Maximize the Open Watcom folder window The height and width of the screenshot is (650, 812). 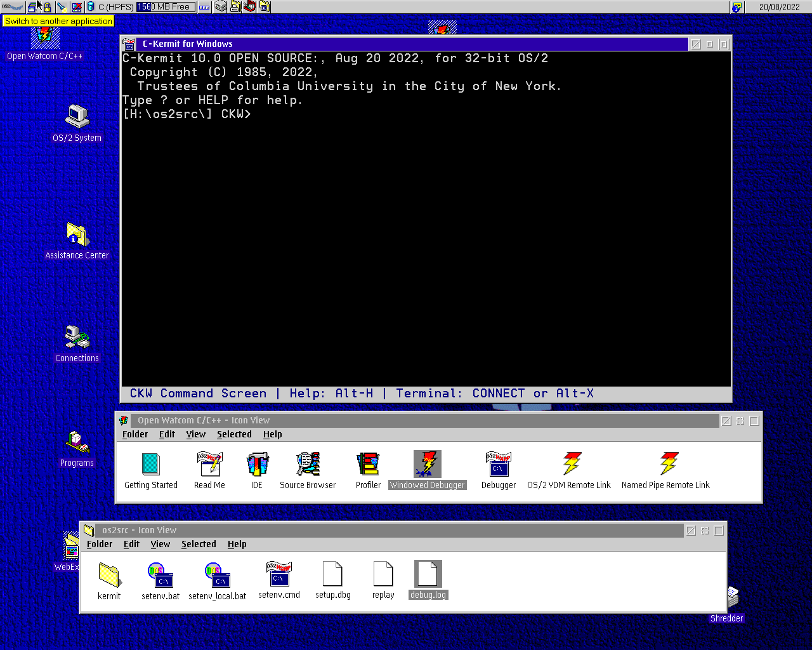click(x=754, y=420)
